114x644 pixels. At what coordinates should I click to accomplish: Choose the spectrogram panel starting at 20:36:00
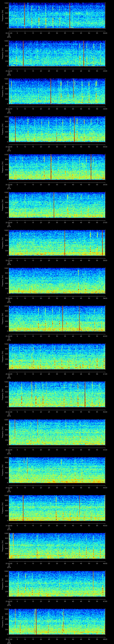57,205
